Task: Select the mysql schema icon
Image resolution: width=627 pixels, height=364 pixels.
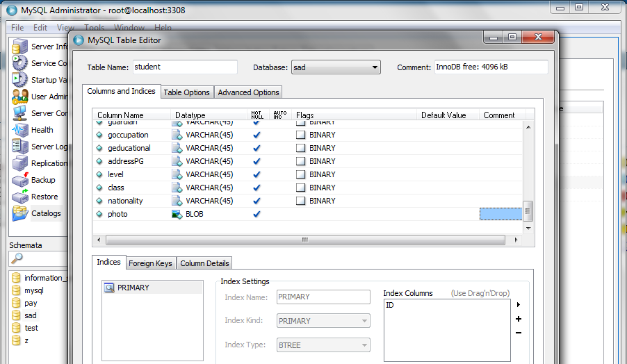Action: (x=16, y=290)
